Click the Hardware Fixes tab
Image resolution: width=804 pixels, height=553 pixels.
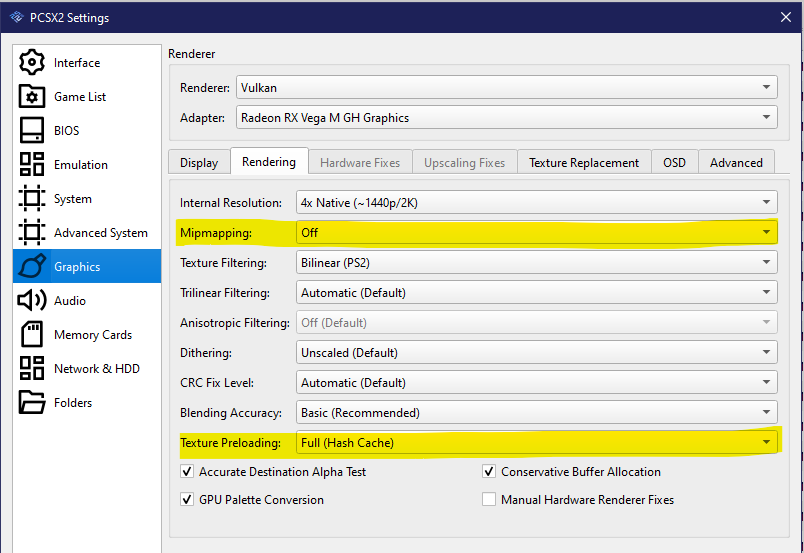pyautogui.click(x=360, y=163)
